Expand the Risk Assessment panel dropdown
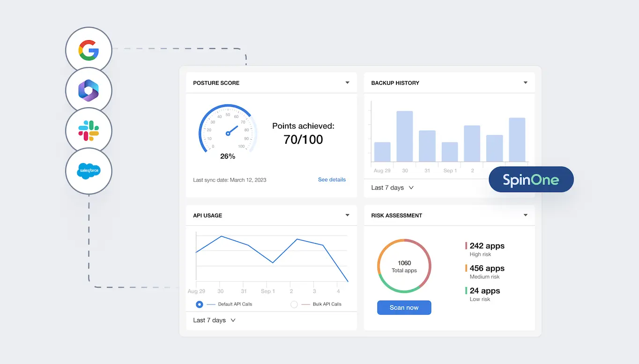This screenshot has width=639, height=364. [526, 215]
